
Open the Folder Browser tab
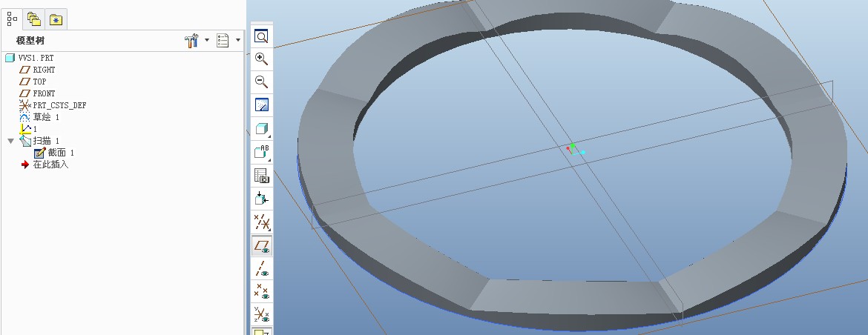point(34,20)
